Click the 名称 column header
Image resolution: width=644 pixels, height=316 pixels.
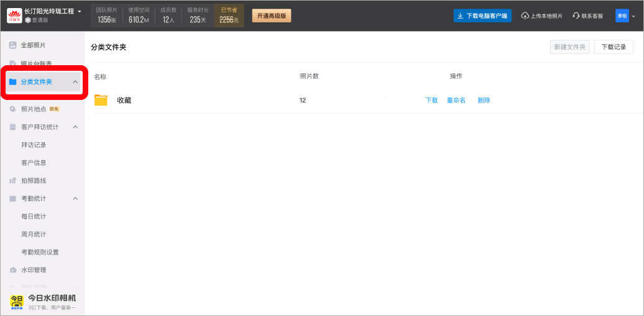(x=100, y=77)
